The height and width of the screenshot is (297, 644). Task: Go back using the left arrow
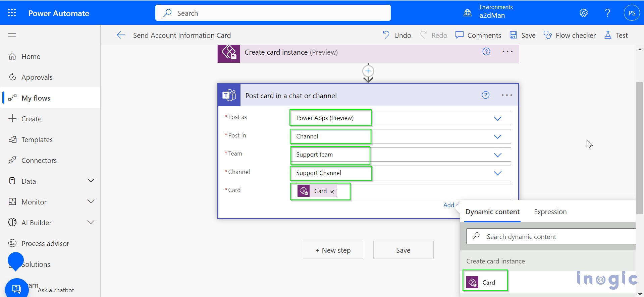point(121,35)
